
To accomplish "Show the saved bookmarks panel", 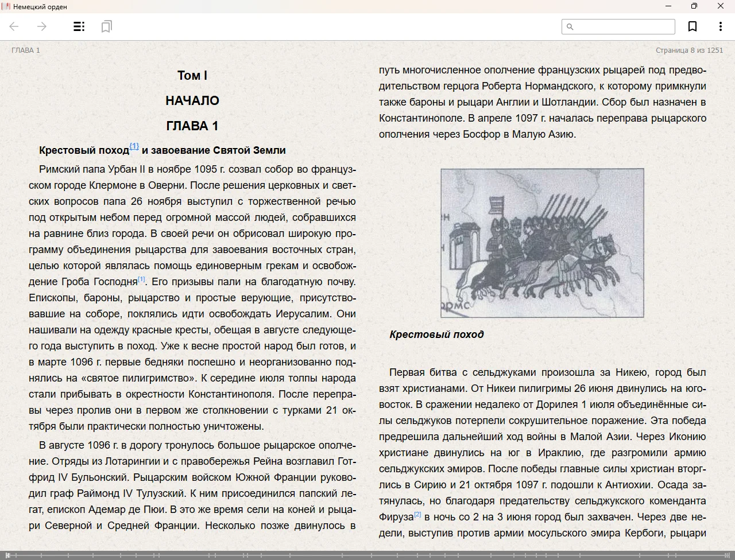I will point(106,26).
